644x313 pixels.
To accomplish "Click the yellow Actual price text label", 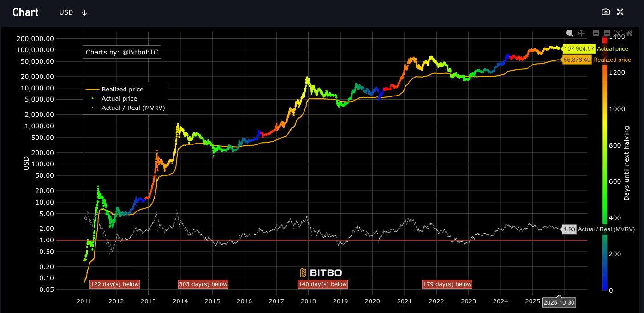I will coord(612,48).
